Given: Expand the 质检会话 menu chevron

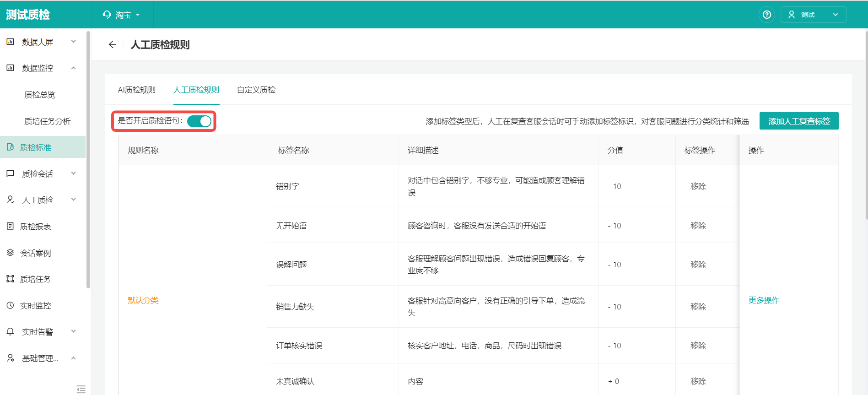Looking at the screenshot, I should [x=73, y=173].
